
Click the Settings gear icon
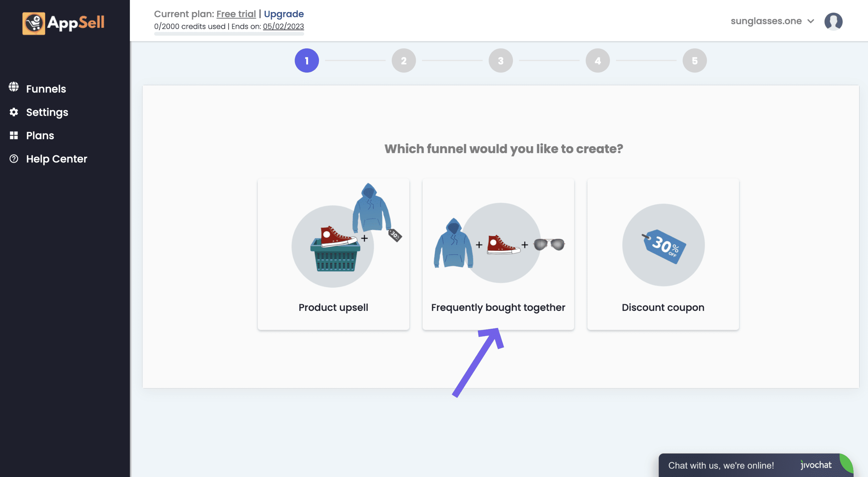coord(14,112)
